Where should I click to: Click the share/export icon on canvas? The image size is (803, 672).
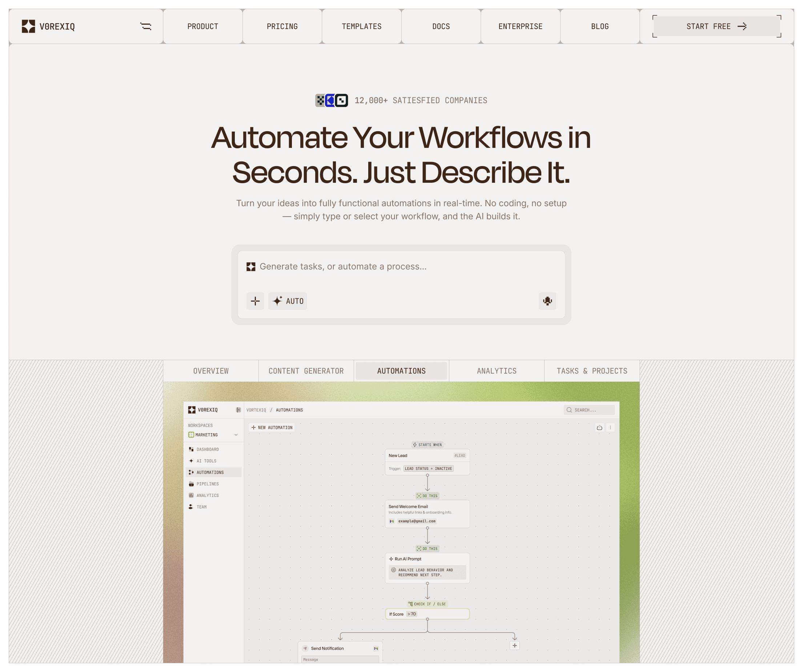599,428
